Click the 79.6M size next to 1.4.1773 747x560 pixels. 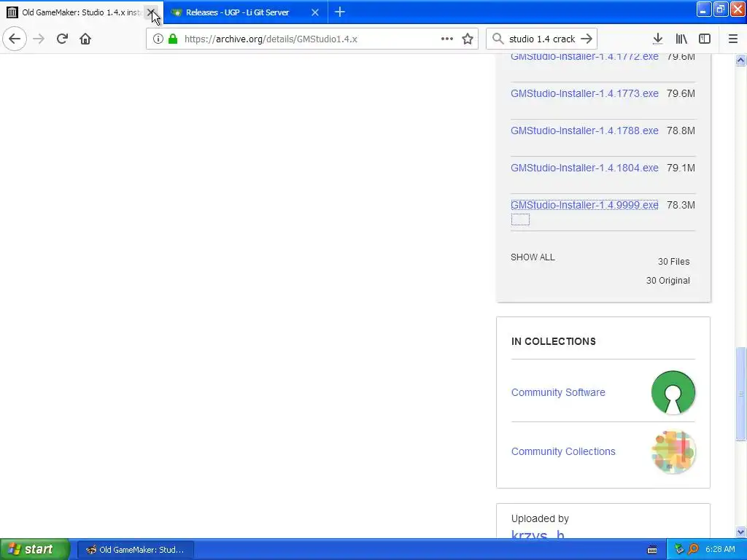681,93
